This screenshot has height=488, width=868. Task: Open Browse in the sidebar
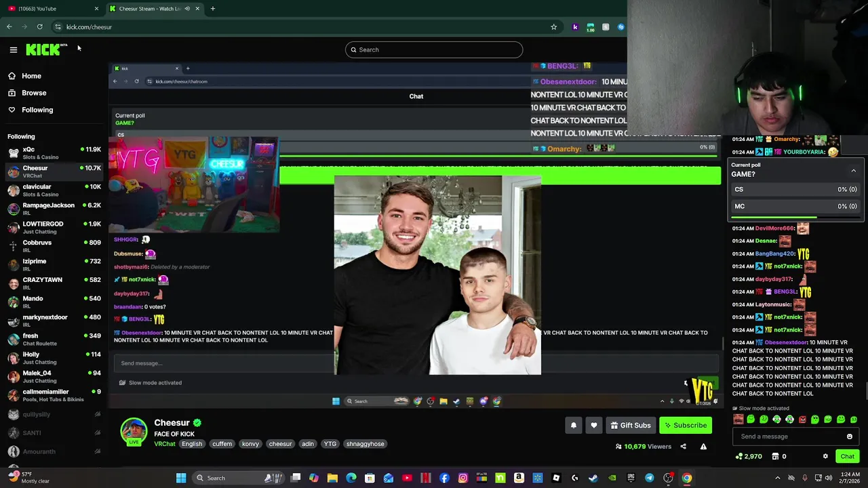tap(34, 93)
